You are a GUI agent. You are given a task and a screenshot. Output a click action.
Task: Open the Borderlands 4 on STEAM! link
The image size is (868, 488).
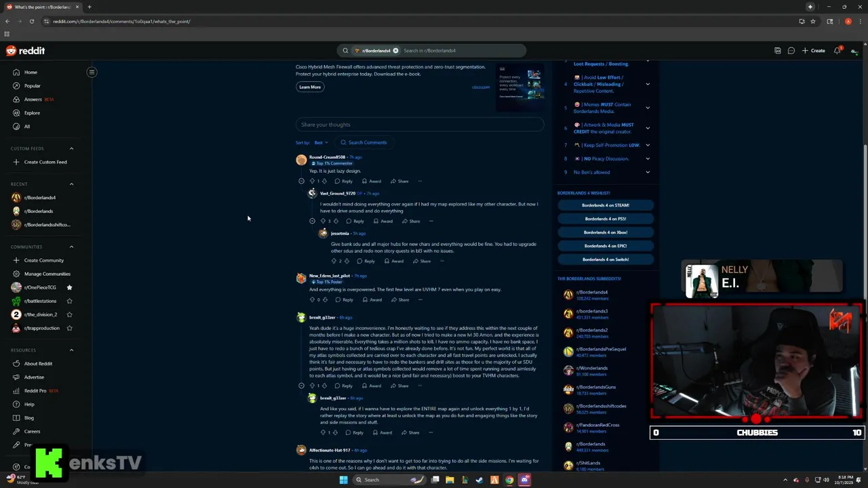[x=606, y=205]
